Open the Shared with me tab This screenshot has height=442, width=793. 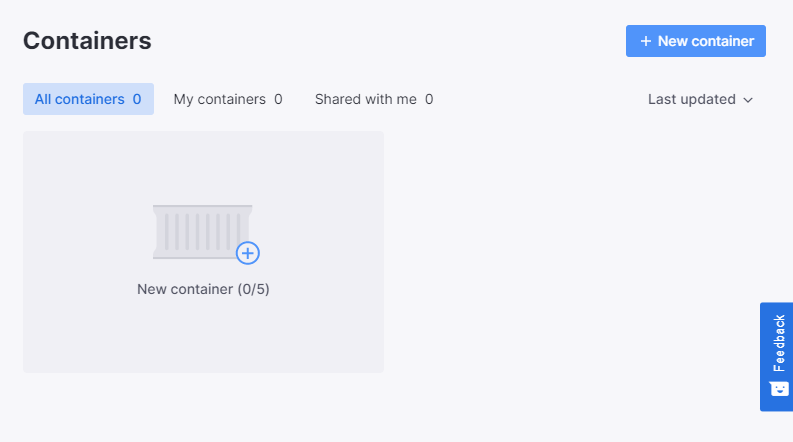pyautogui.click(x=374, y=99)
